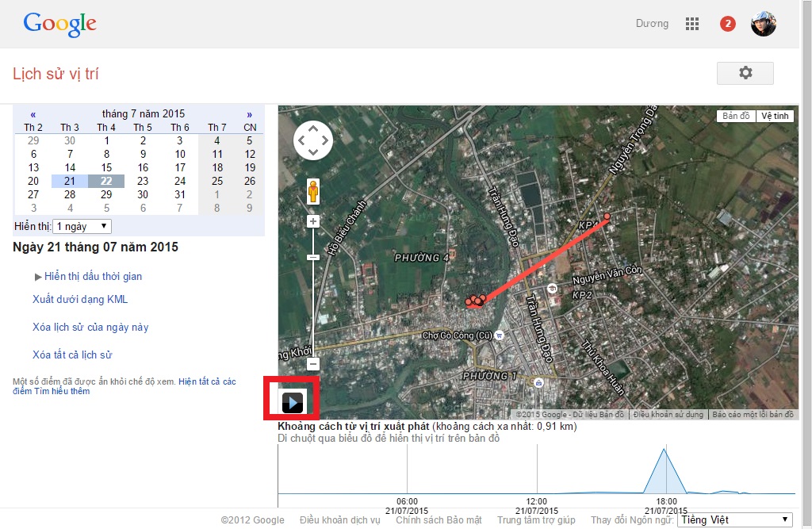Click the PHƯỜNG 1 map label
The width and height of the screenshot is (812, 529).
pyautogui.click(x=489, y=376)
